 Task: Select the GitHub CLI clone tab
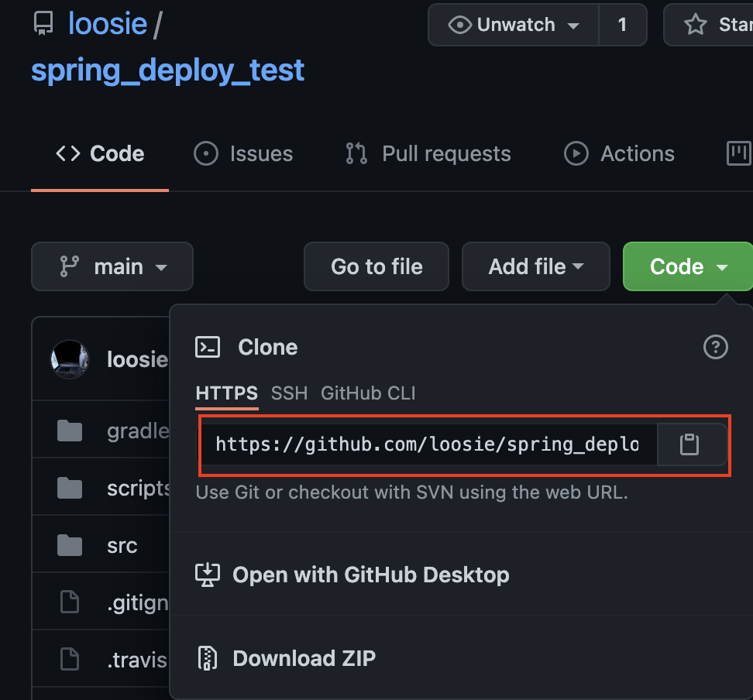tap(368, 393)
